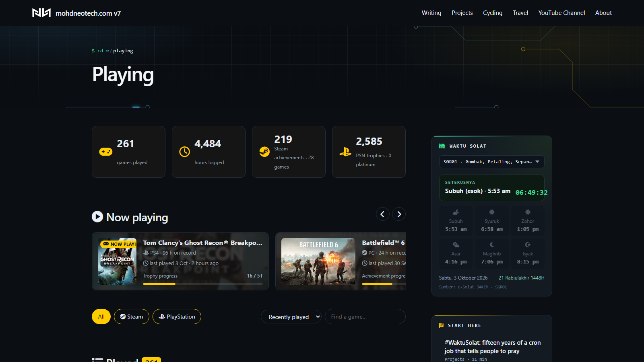This screenshot has width=644, height=362.
Task: Go to the Cycling page
Action: (493, 13)
